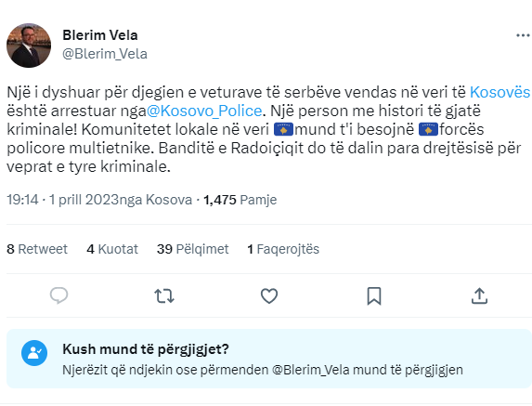The width and height of the screenshot is (532, 406).
Task: Share the tweet via upload icon
Action: click(479, 296)
